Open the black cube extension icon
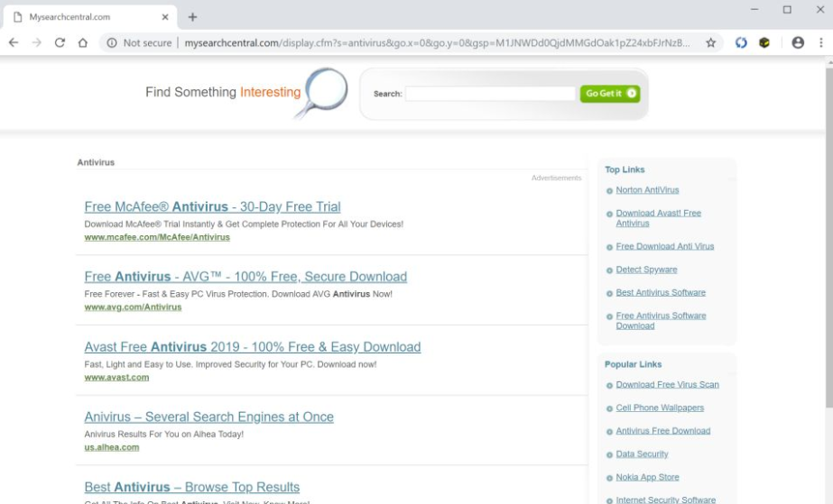This screenshot has width=833, height=504. pyautogui.click(x=764, y=43)
